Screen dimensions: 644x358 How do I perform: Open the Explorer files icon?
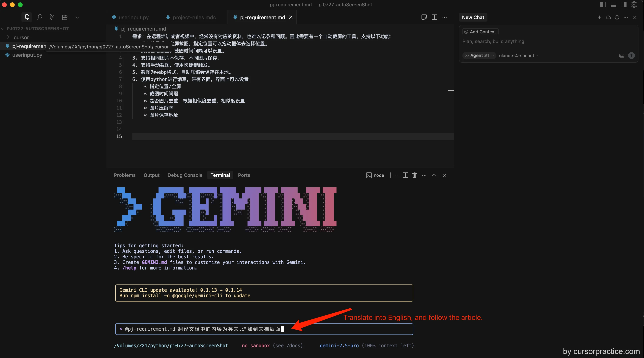(x=26, y=17)
